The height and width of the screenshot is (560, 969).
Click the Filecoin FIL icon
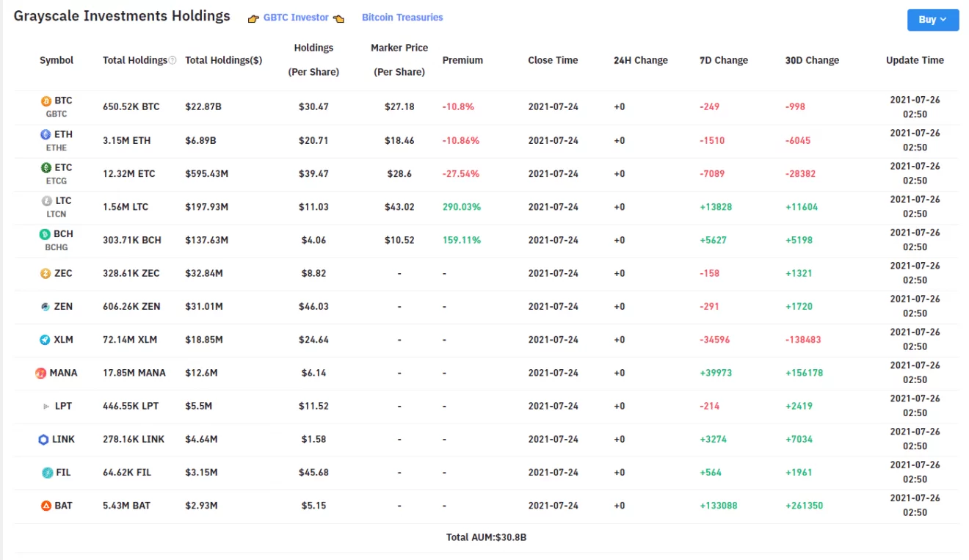point(47,473)
